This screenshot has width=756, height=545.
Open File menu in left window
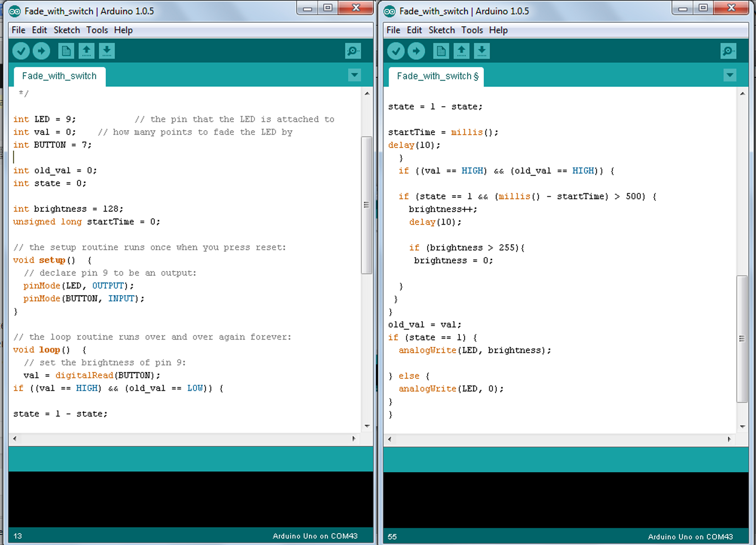coord(18,30)
